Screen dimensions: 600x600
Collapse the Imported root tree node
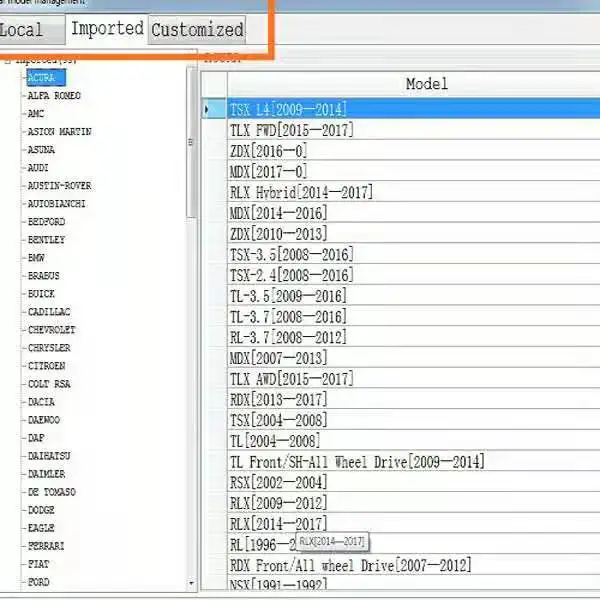click(x=8, y=60)
